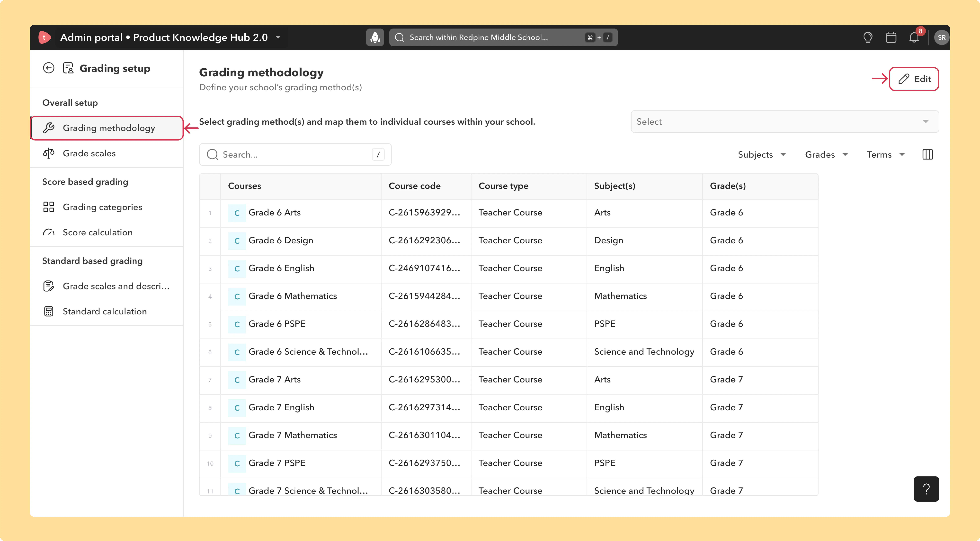Click the balance scale icon for Grade scales
Viewport: 980px width, 541px height.
click(x=49, y=153)
